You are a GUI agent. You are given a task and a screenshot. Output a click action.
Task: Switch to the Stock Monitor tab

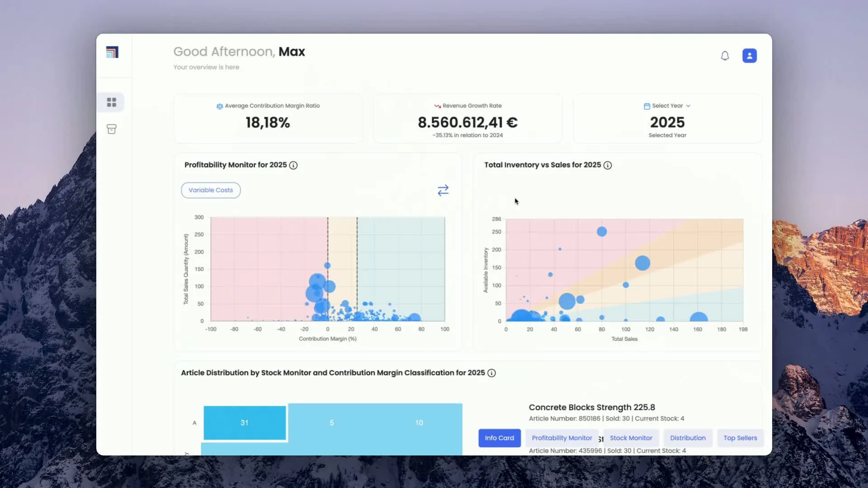(631, 438)
